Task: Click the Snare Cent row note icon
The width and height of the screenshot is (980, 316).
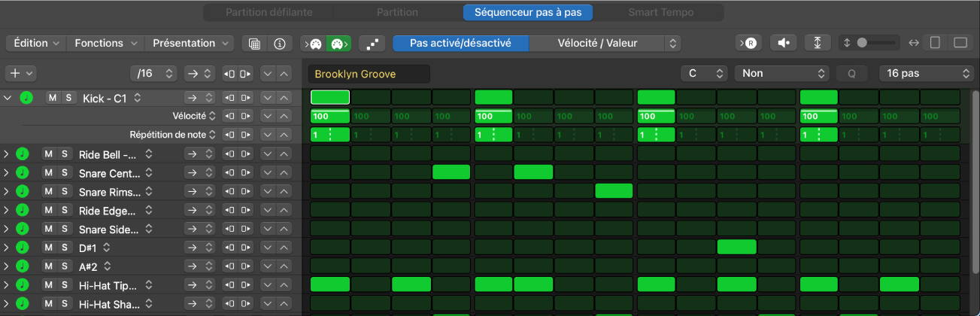Action: pyautogui.click(x=22, y=173)
